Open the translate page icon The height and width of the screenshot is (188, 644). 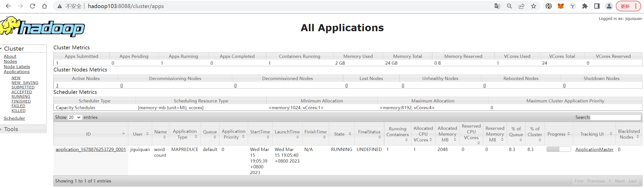(497, 6)
